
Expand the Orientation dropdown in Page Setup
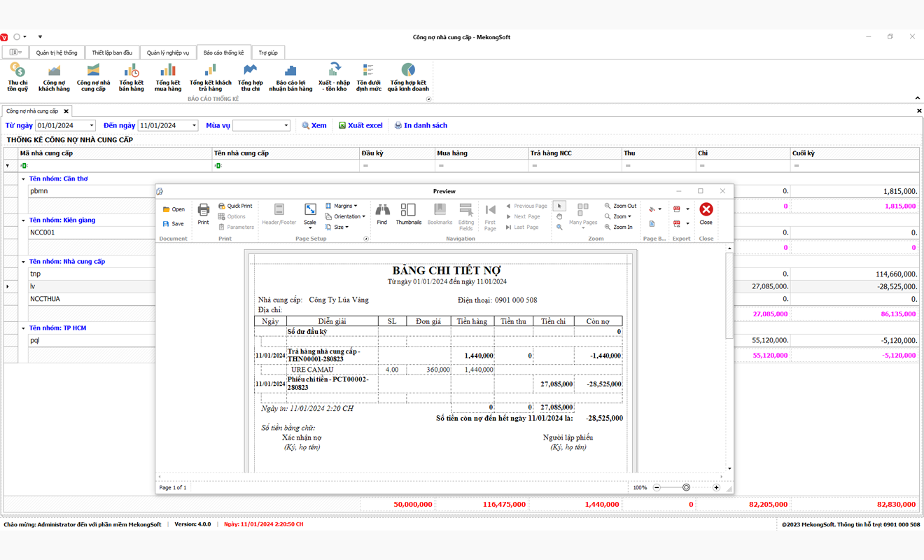(x=346, y=216)
